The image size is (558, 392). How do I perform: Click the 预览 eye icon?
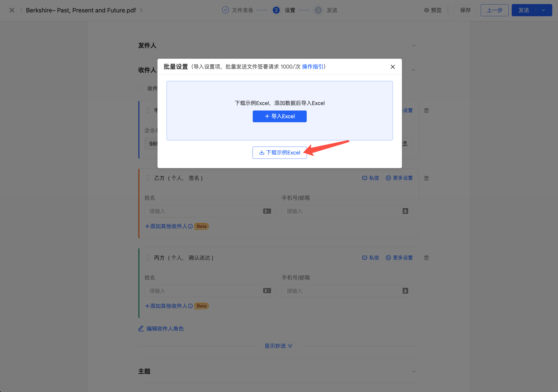(426, 10)
